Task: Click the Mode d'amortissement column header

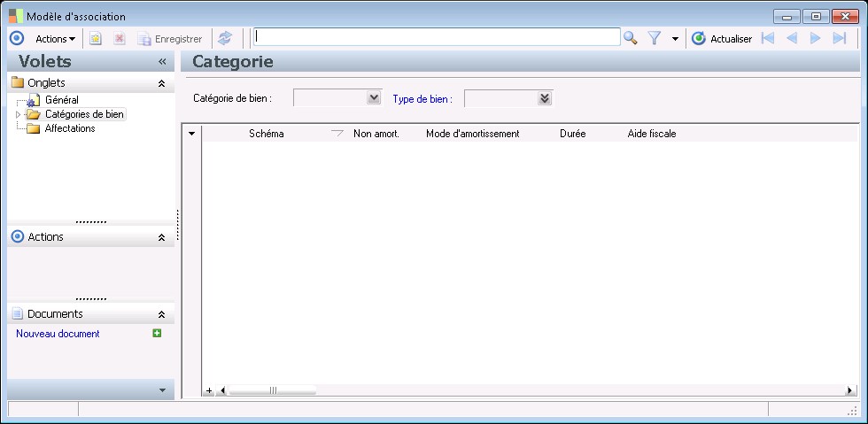Action: (473, 134)
